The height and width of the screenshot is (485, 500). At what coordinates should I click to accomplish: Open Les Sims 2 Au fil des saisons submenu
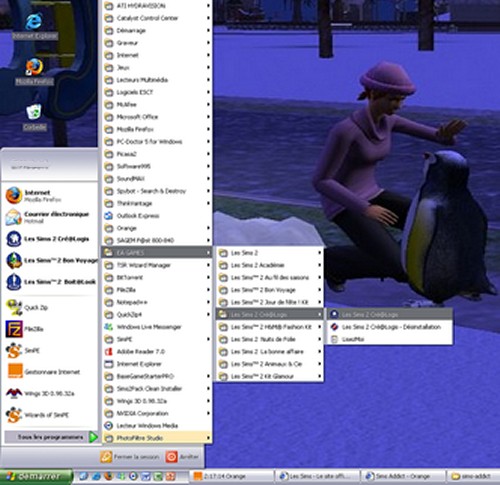coord(270,277)
